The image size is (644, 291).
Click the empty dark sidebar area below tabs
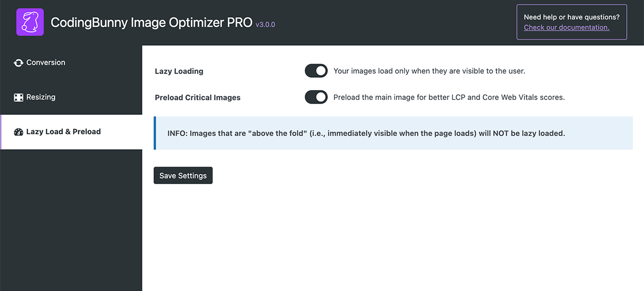pos(71,225)
